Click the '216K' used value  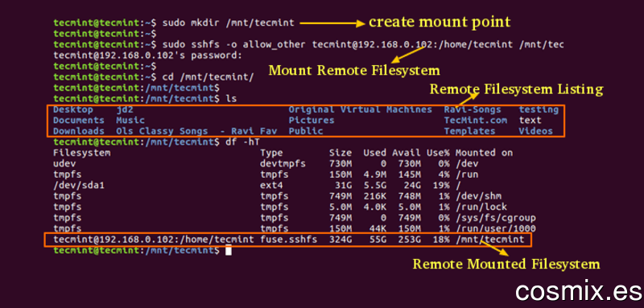click(374, 196)
